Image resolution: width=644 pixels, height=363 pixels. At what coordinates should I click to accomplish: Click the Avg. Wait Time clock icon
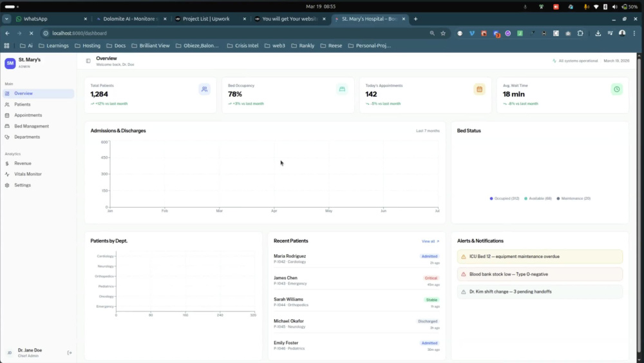point(616,89)
